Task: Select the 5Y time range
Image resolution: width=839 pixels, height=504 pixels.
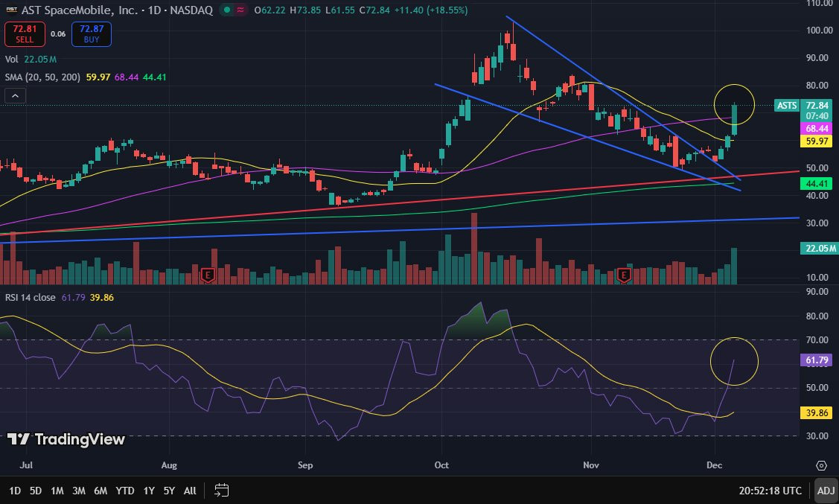Action: [x=169, y=491]
